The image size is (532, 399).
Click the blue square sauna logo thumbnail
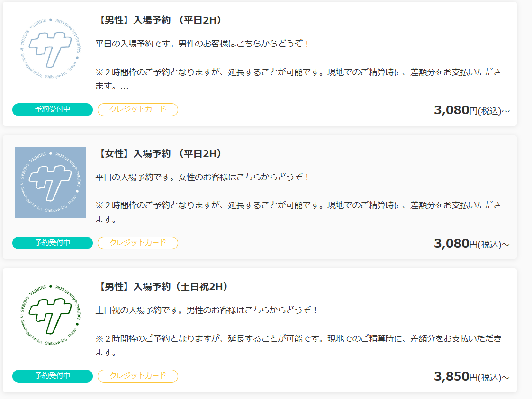[50, 183]
